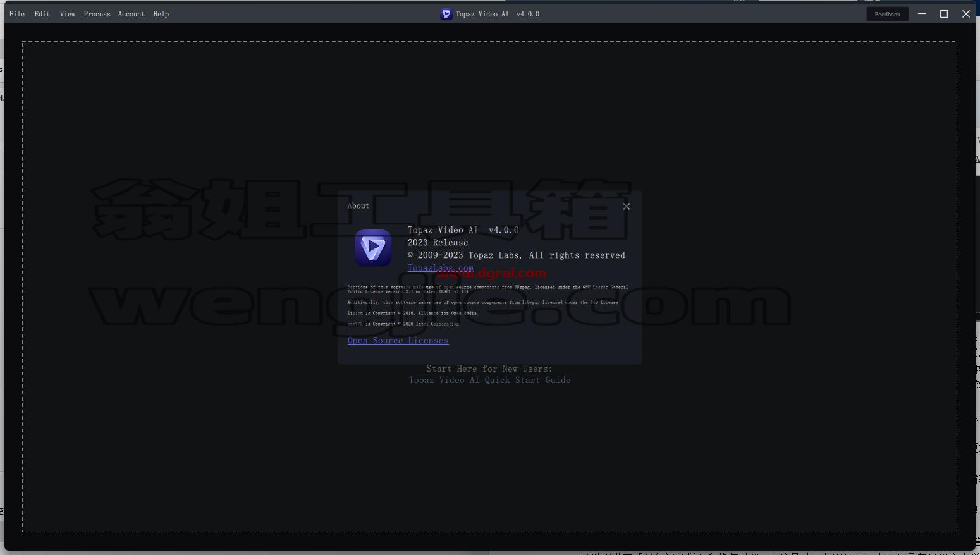Click the Topaz Video AI logo in About dialog
Screen dimensions: 980x555
(373, 248)
